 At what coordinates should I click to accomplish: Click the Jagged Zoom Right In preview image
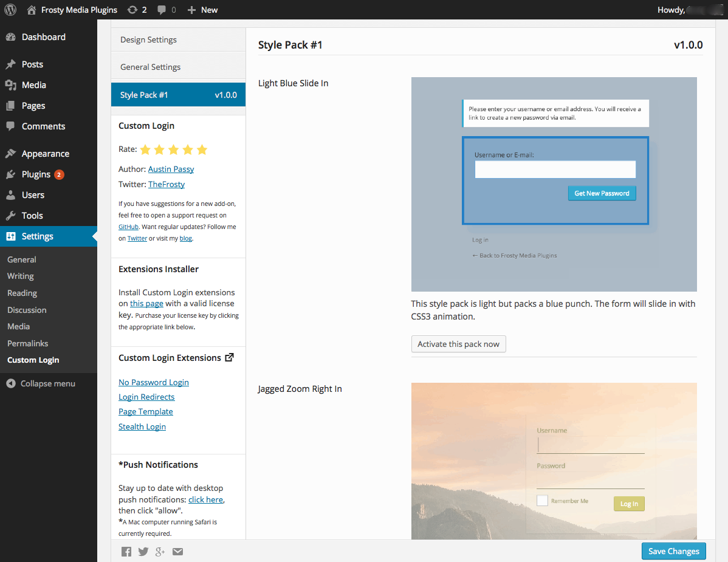coord(554,461)
